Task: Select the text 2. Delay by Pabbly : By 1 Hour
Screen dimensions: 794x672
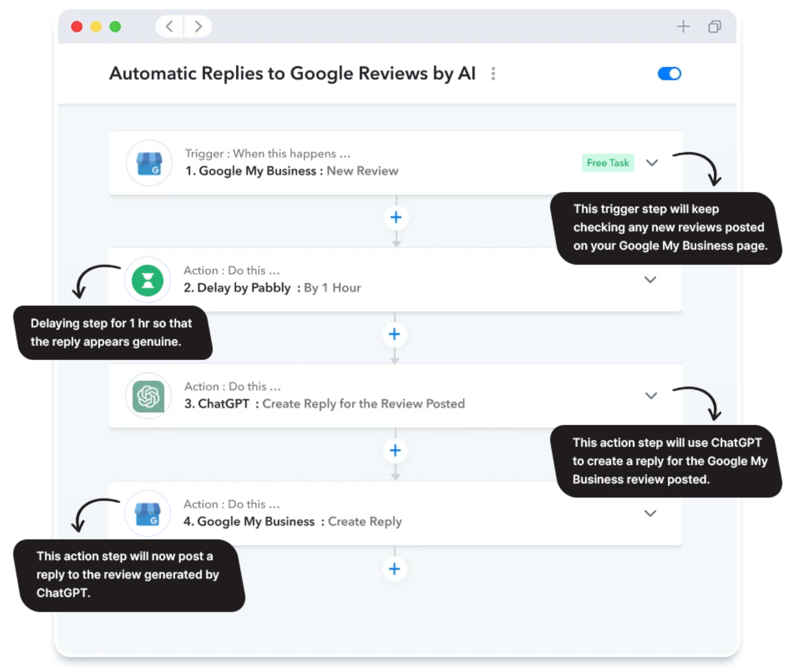Action: click(272, 288)
